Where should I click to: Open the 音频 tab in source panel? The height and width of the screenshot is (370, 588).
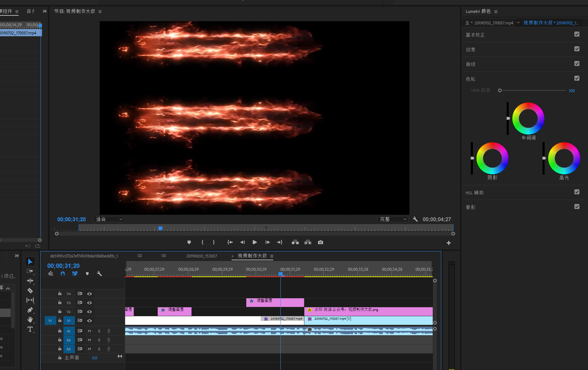[x=31, y=11]
